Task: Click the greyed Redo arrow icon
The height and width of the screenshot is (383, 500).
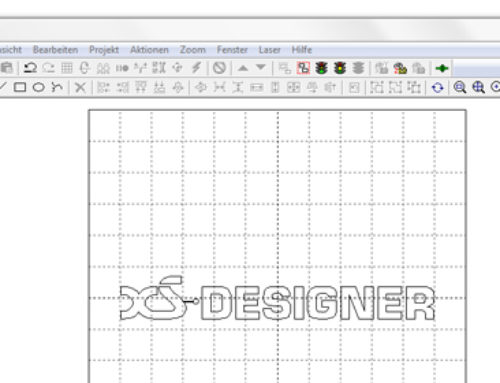Action: click(49, 68)
